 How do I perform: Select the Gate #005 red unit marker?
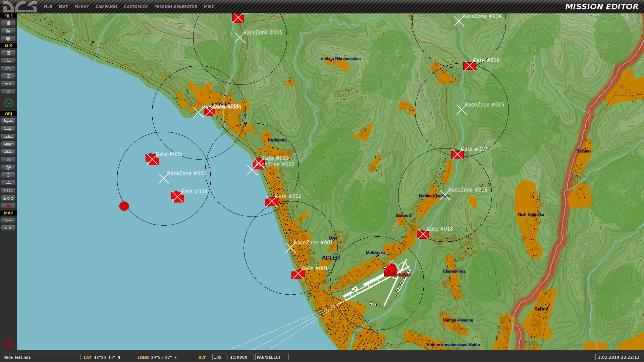pyautogui.click(x=152, y=159)
